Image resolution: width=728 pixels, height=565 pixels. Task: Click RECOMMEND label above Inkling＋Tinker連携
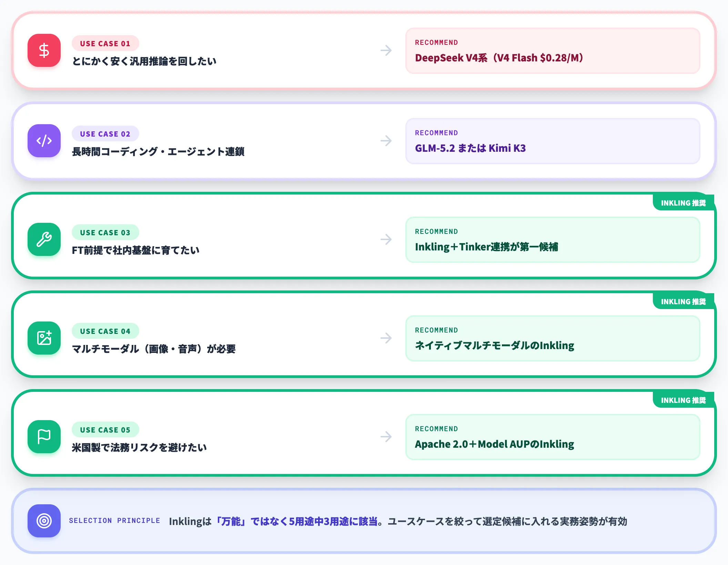point(436,231)
